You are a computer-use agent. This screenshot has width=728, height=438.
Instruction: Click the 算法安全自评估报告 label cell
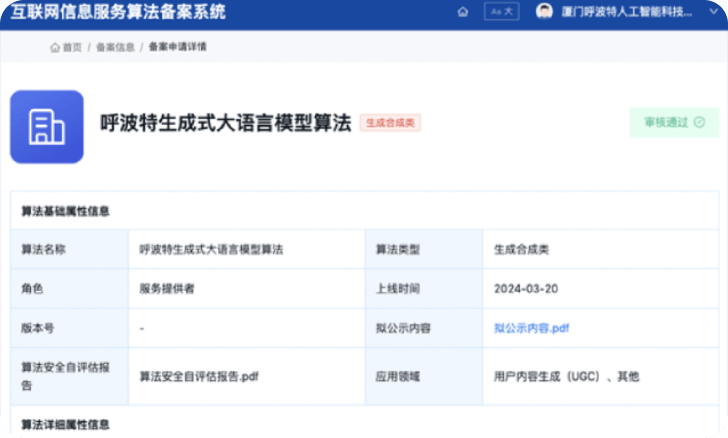(x=70, y=376)
